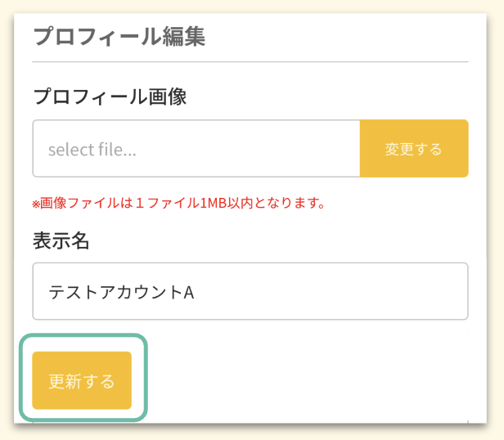The width and height of the screenshot is (504, 440).
Task: Click blank space inside profile image field
Action: click(262, 149)
